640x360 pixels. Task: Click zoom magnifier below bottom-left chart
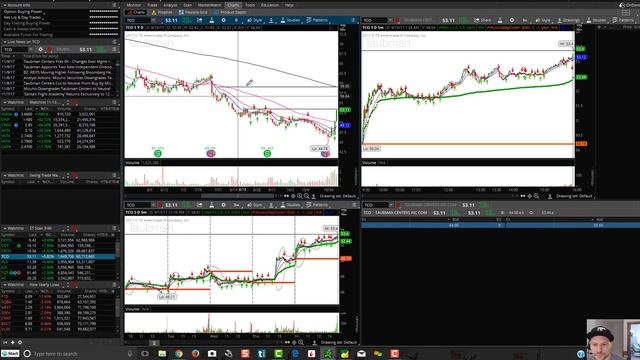tap(301, 342)
